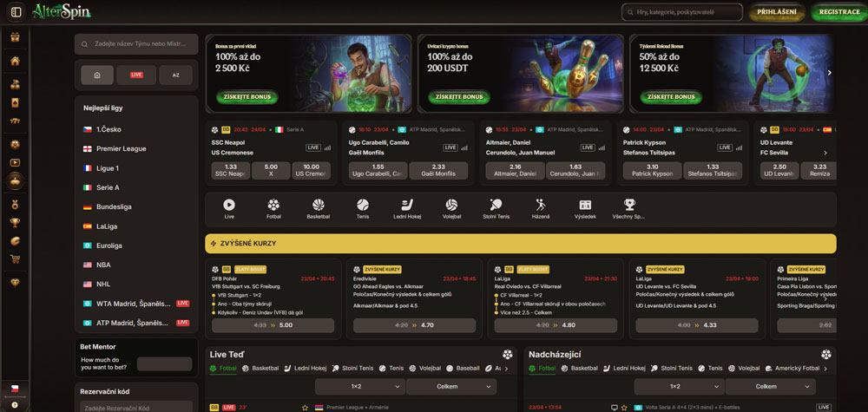The height and width of the screenshot is (412, 868).
Task: Click the PŘIHLÁŠENÍ login button
Action: pyautogui.click(x=777, y=12)
